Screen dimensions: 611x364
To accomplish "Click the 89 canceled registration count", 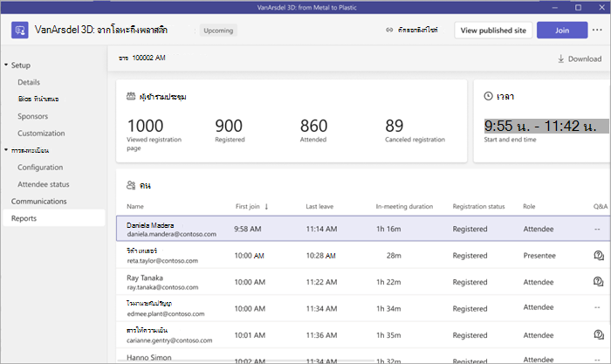I will click(x=395, y=126).
